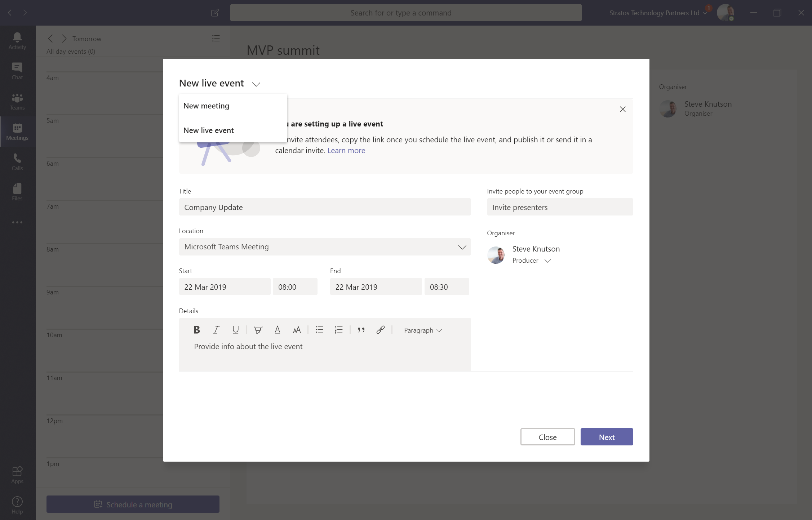The height and width of the screenshot is (520, 812).
Task: Insert a hyperlink in the Details editor
Action: click(x=380, y=330)
